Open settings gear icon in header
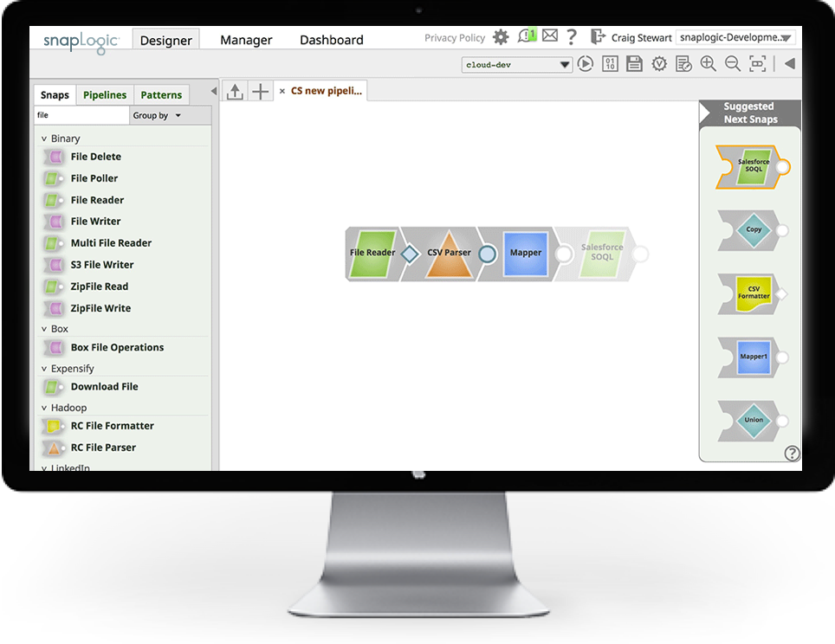The width and height of the screenshot is (835, 644). coord(501,37)
